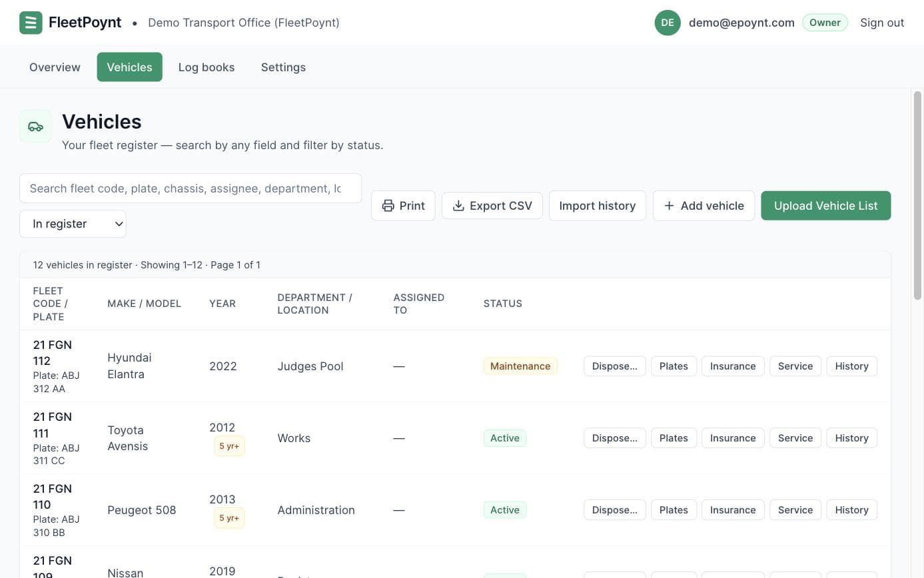Image resolution: width=924 pixels, height=578 pixels.
Task: View Insurance for Peugeot 508
Action: point(733,510)
